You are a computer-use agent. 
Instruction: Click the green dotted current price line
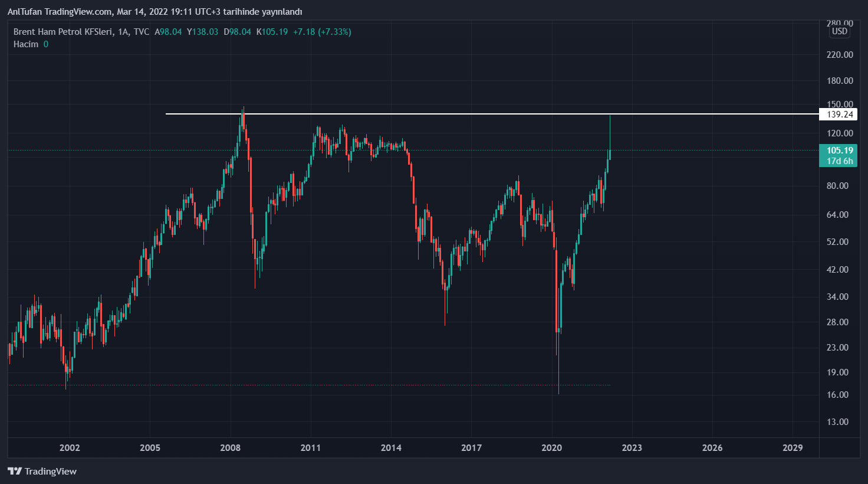click(x=708, y=151)
